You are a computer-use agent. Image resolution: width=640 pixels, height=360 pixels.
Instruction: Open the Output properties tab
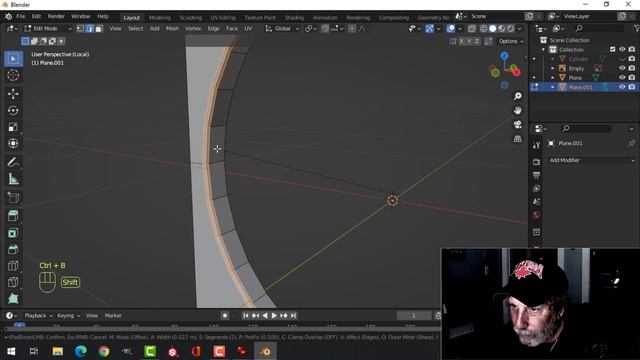click(x=536, y=175)
